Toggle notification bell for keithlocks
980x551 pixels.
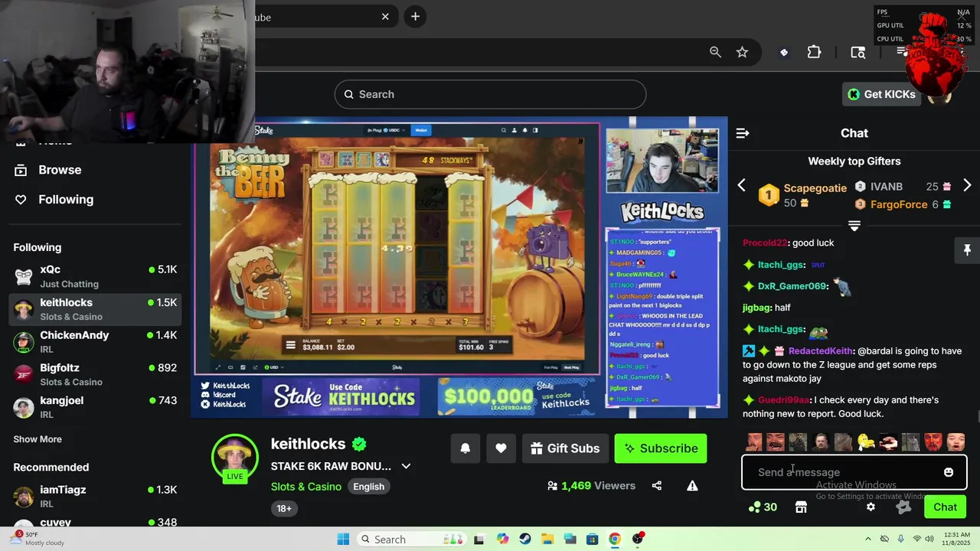(465, 448)
